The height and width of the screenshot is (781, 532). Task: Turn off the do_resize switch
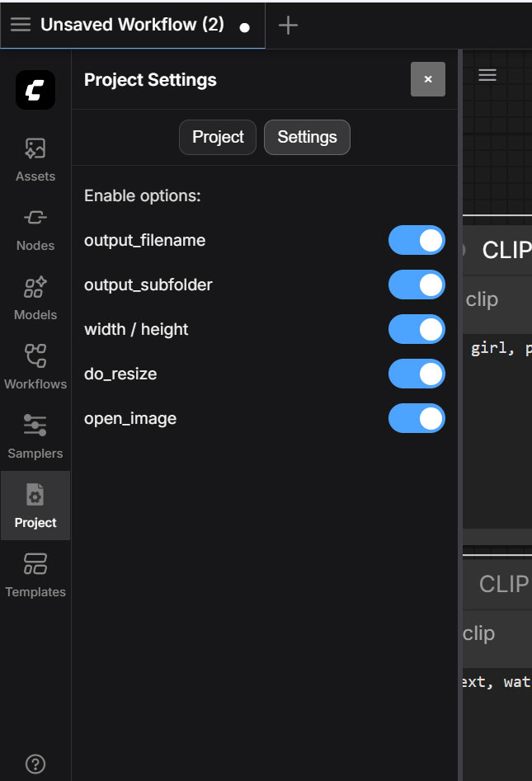point(417,374)
